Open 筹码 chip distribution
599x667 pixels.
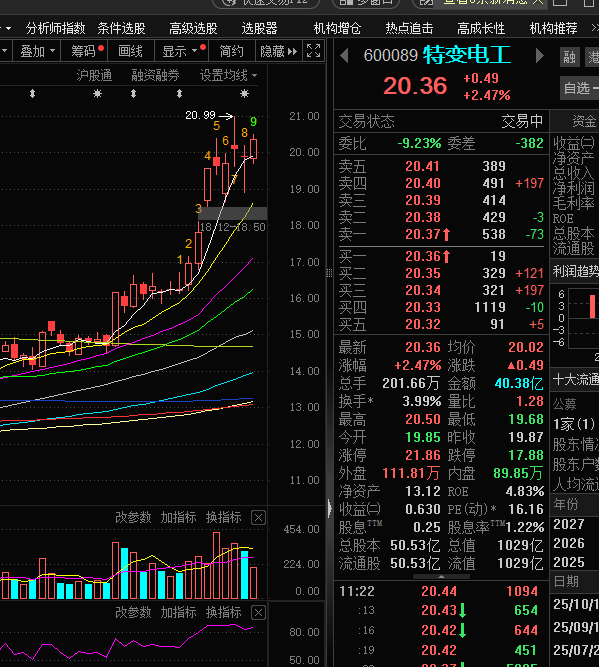(84, 51)
